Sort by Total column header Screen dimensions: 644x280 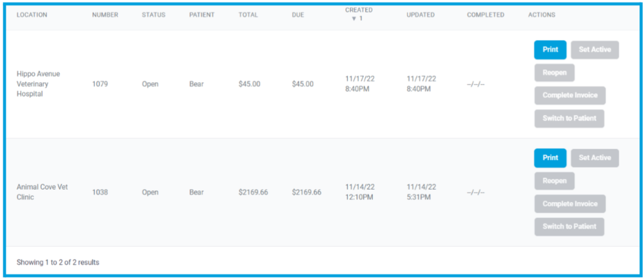(248, 15)
